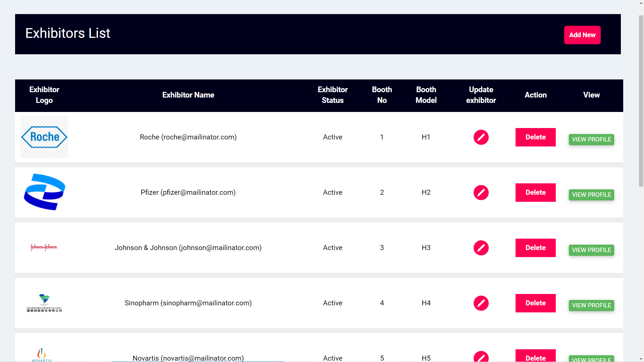Image resolution: width=644 pixels, height=362 pixels.
Task: Click the edit icon for Johnson & Johnson
Action: [481, 247]
